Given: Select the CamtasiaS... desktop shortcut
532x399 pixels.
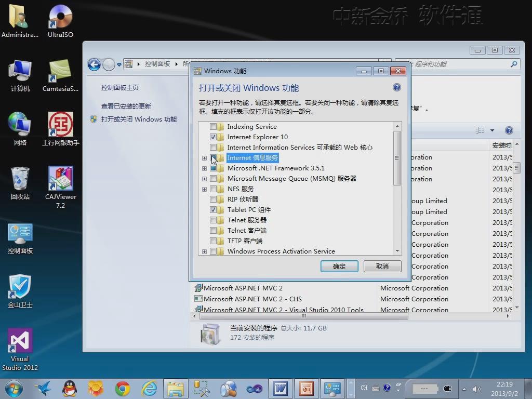Looking at the screenshot, I should [60, 75].
